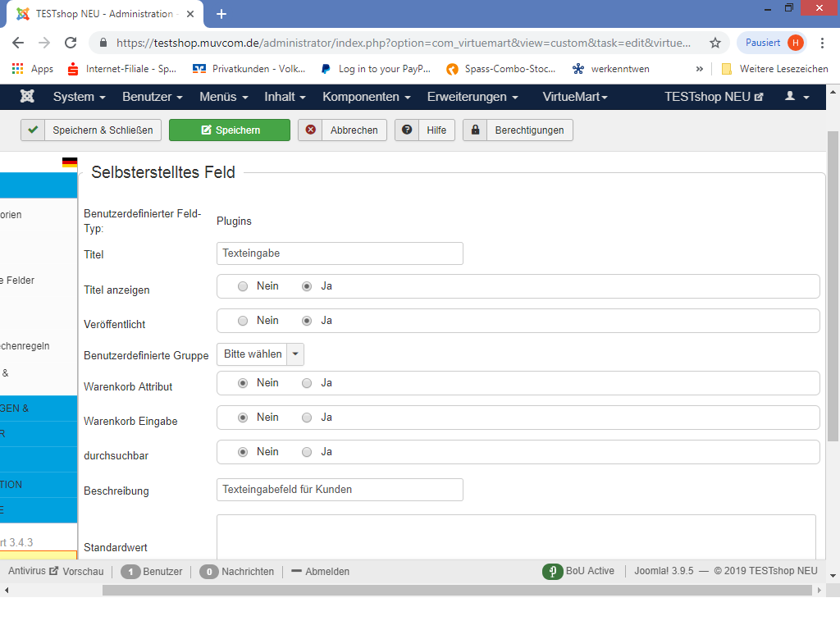Click into the Titel text field
This screenshot has height=630, width=840.
340,253
